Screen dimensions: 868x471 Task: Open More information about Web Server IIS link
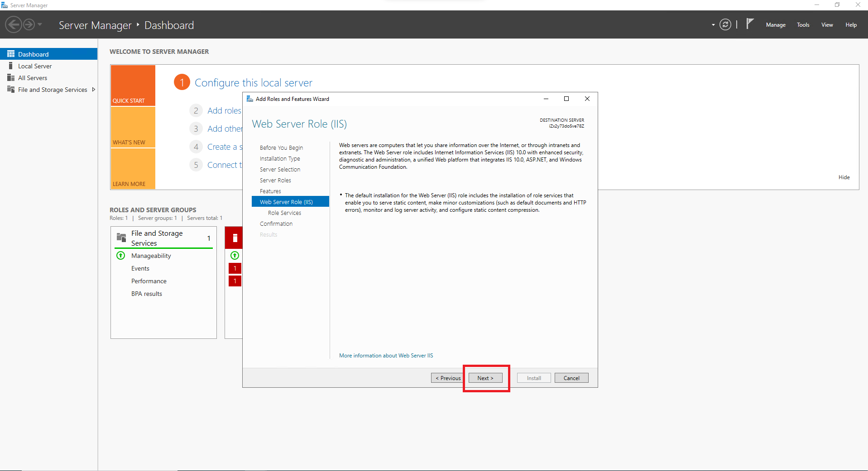pos(386,356)
